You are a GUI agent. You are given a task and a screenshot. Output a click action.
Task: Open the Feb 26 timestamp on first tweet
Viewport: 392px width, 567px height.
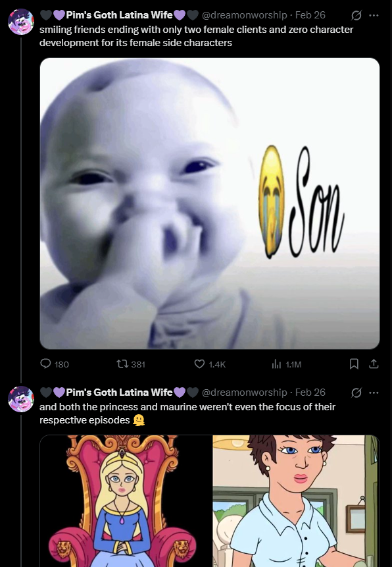tap(310, 15)
